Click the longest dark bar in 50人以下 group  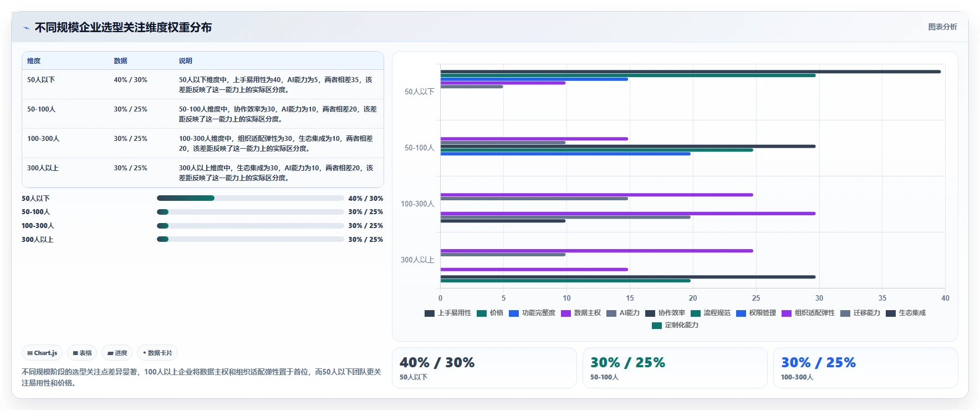coord(691,72)
